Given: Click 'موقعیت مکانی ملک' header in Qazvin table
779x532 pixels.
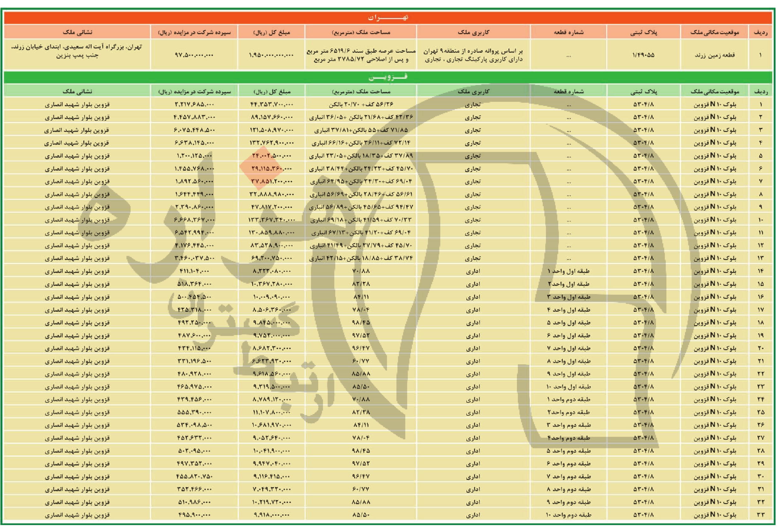Looking at the screenshot, I should [714, 91].
